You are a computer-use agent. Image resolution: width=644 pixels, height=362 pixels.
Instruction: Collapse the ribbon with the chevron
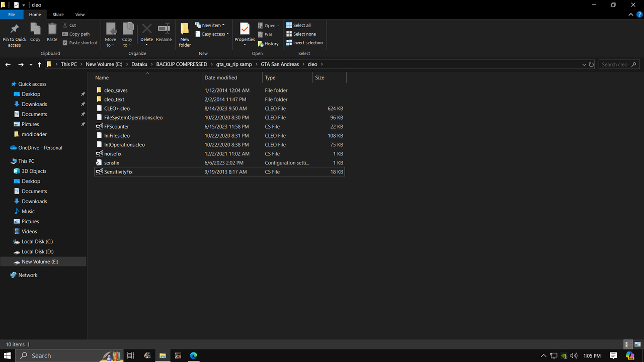(631, 15)
